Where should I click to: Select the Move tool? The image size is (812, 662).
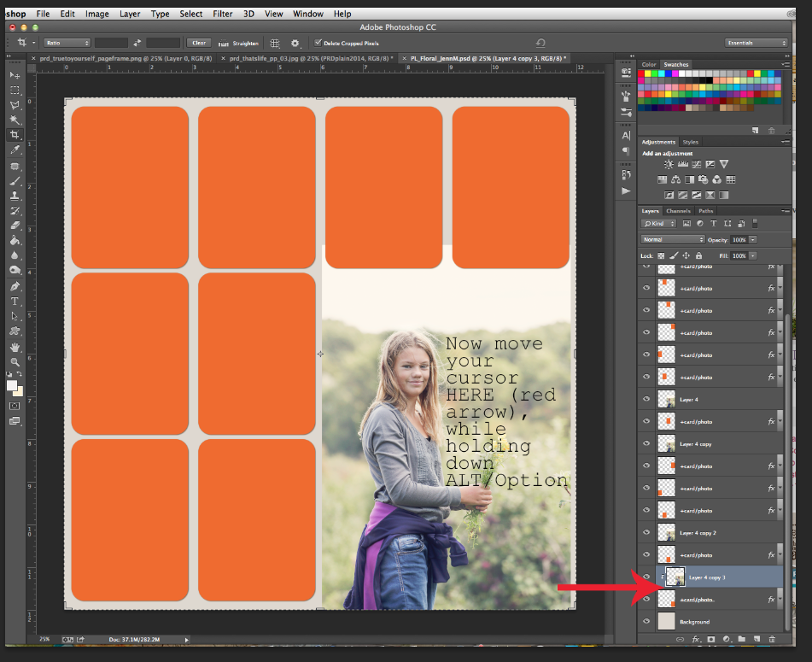15,75
